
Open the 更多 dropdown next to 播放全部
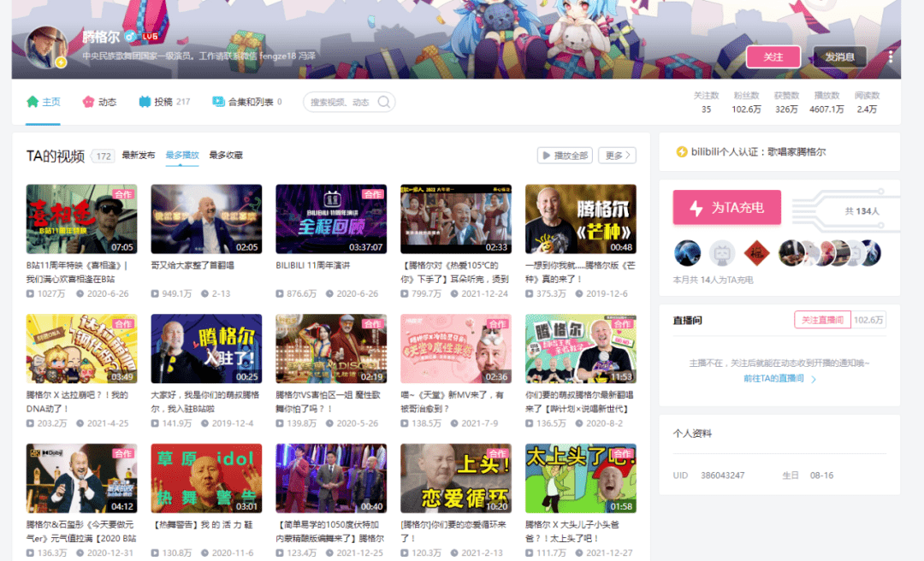click(618, 155)
